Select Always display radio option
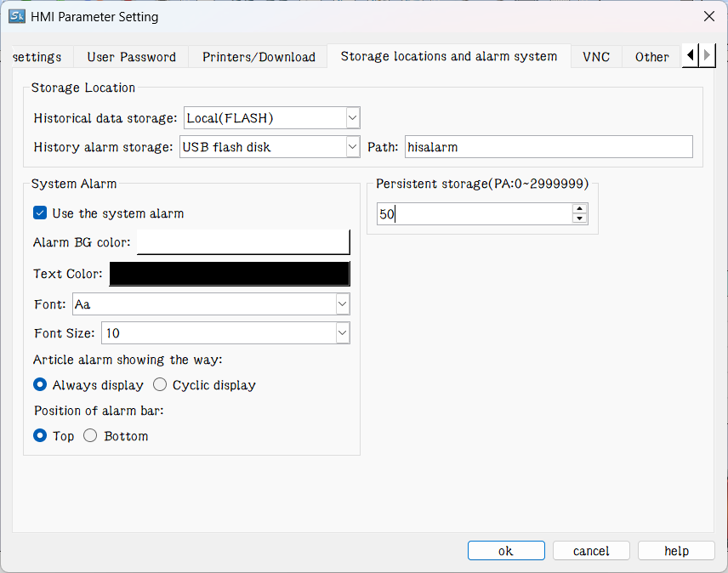The image size is (728, 573). coord(40,385)
